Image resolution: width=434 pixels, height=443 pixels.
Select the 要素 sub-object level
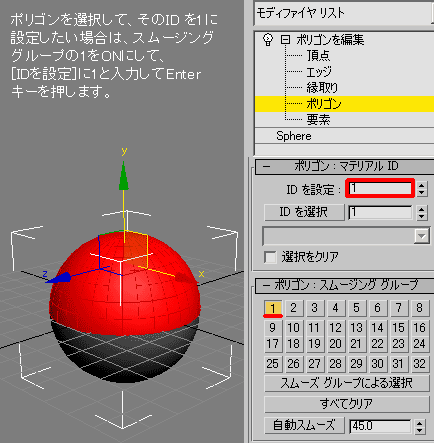pyautogui.click(x=318, y=120)
